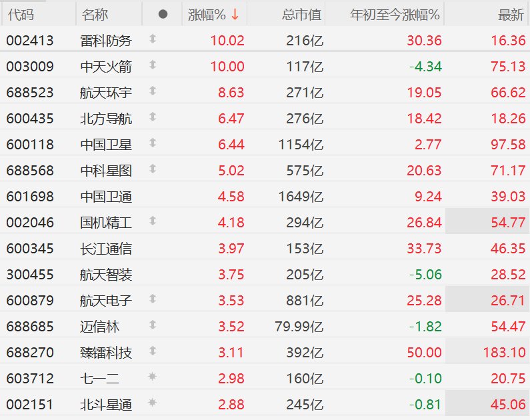
Task: Sort by the 名称 column header
Action: coord(95,15)
